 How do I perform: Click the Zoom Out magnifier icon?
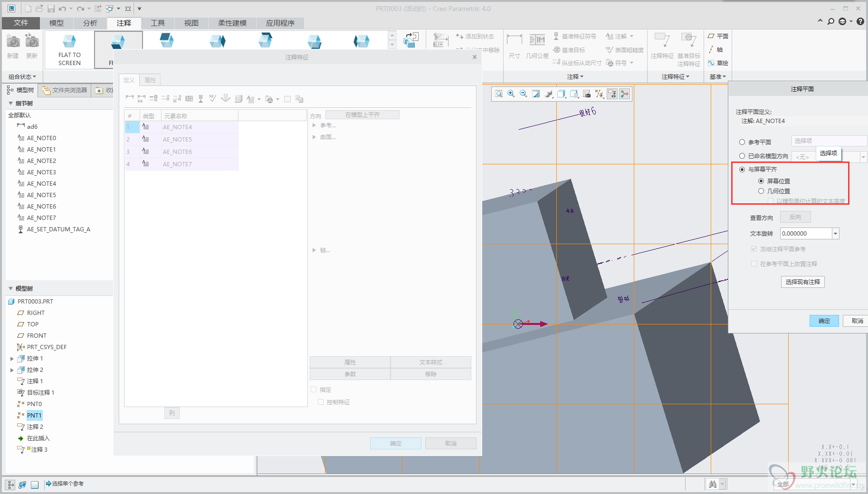[524, 94]
